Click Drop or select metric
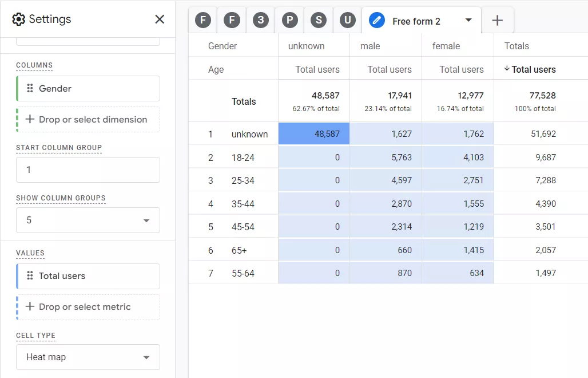The width and height of the screenshot is (588, 378). 88,307
